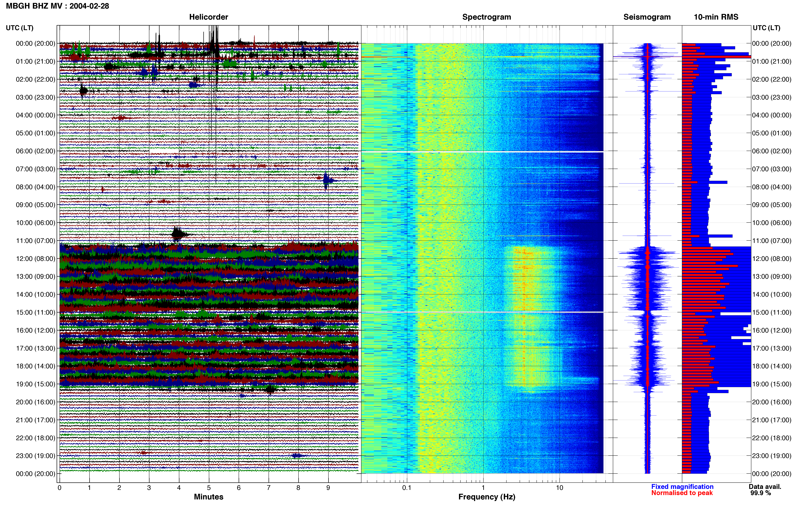Click the UTC (LT) label beside the Helicorder

20,28
